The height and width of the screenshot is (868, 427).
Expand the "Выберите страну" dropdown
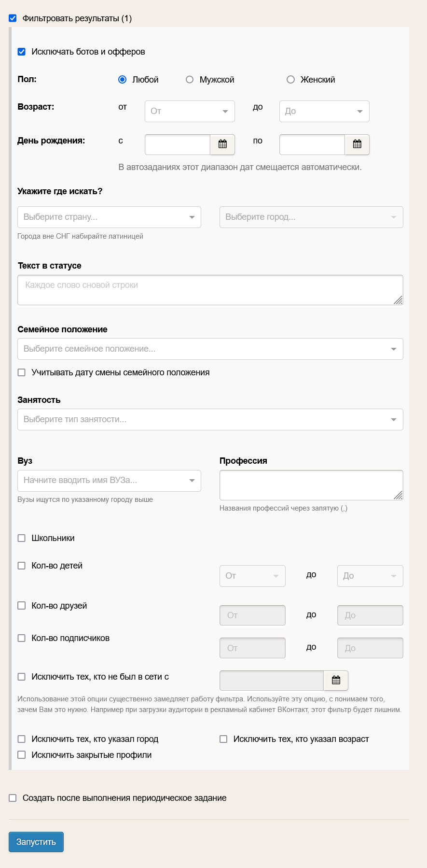[x=109, y=217]
